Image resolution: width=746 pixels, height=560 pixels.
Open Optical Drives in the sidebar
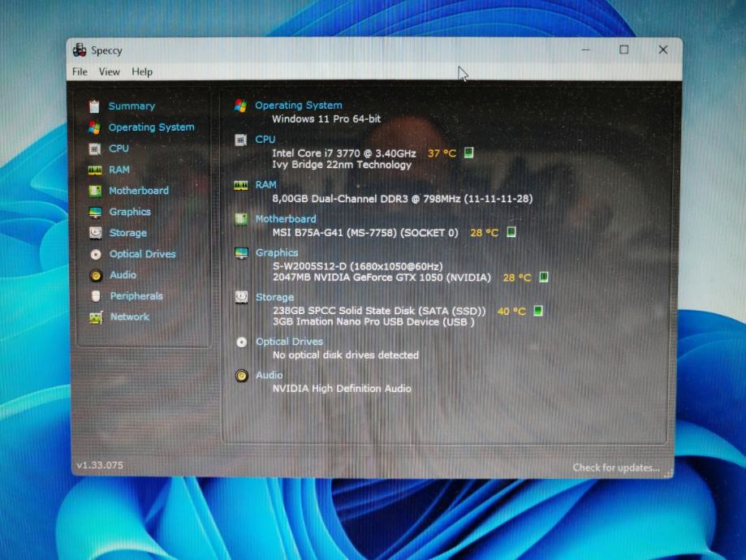pyautogui.click(x=142, y=254)
